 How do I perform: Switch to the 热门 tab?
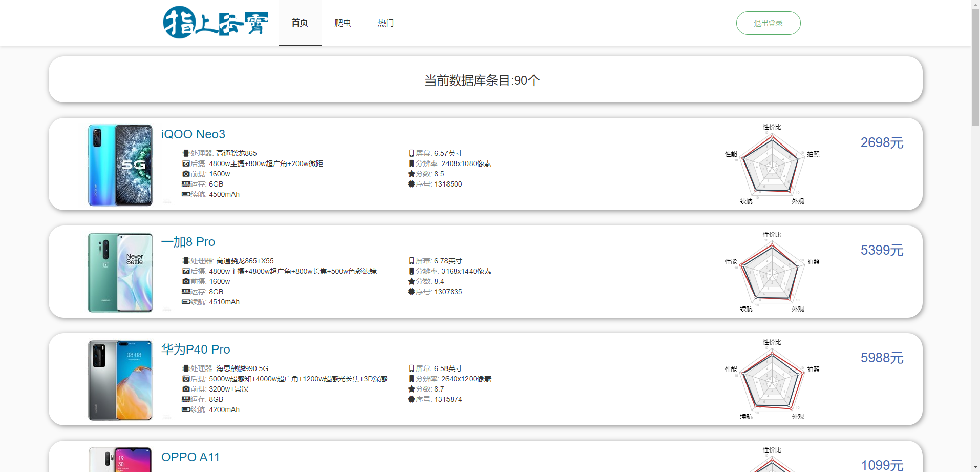[x=386, y=23]
